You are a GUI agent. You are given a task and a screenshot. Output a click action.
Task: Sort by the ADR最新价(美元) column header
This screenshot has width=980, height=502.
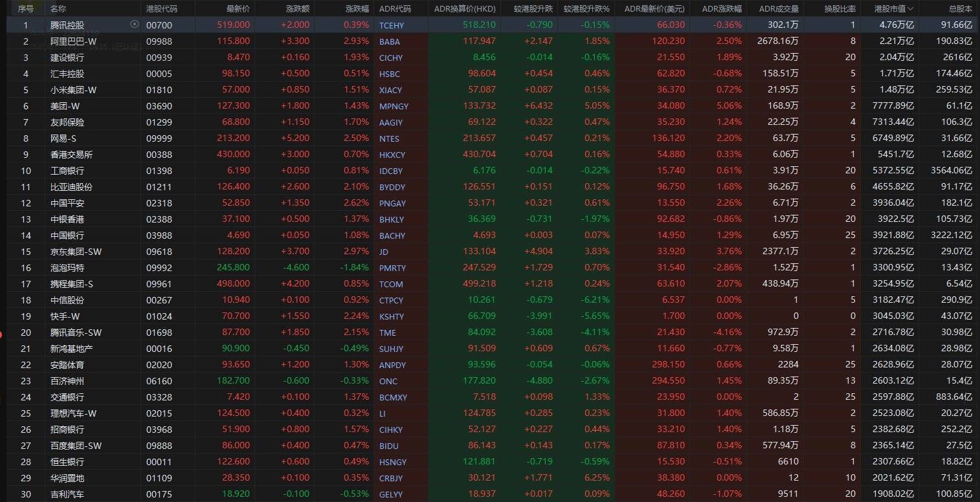[x=655, y=9]
